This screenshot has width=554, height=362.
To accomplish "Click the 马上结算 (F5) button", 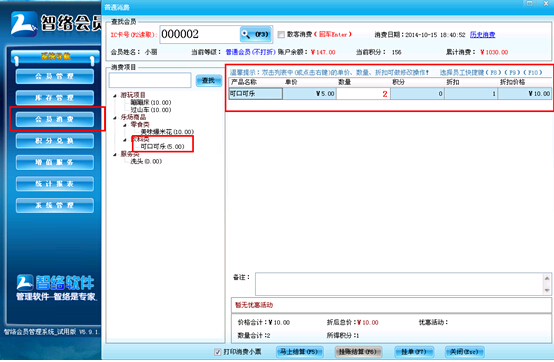I will [x=300, y=352].
